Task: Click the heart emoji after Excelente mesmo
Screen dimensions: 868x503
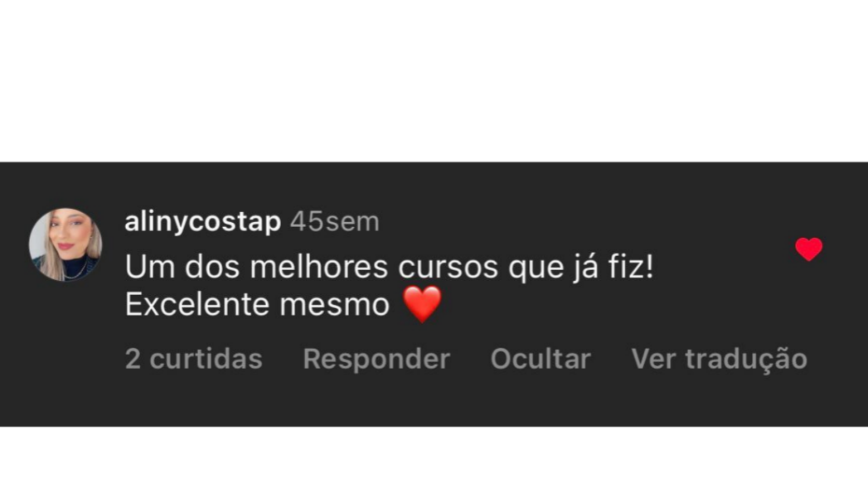Action: [422, 304]
